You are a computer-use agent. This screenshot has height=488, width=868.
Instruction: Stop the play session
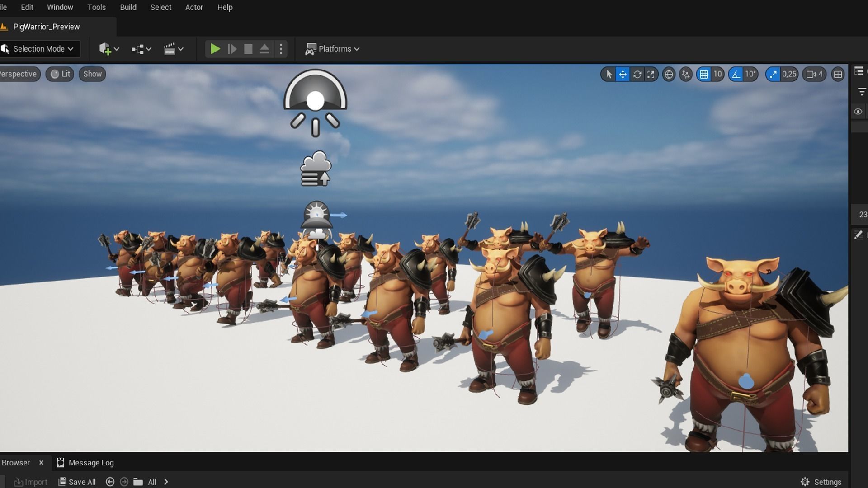pyautogui.click(x=248, y=49)
